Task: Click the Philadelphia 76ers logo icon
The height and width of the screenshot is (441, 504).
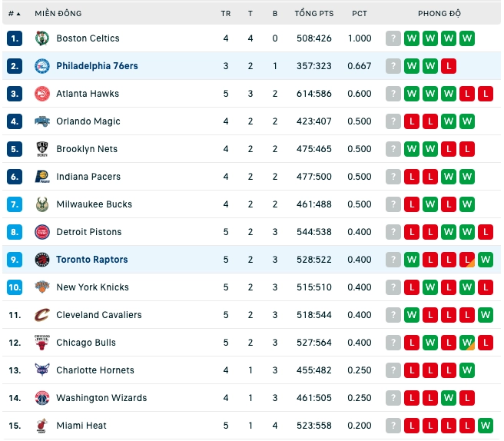Action: (x=42, y=66)
